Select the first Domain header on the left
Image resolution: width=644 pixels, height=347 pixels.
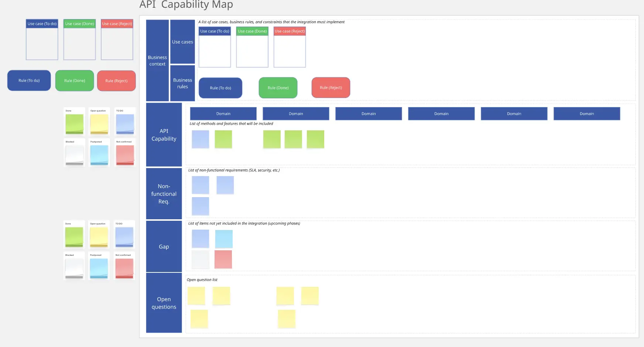[223, 114]
